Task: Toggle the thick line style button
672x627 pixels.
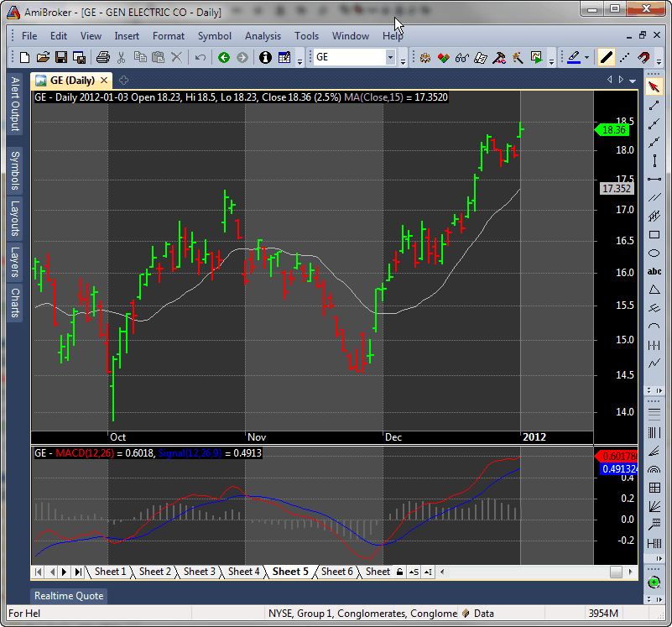Action: pos(605,58)
